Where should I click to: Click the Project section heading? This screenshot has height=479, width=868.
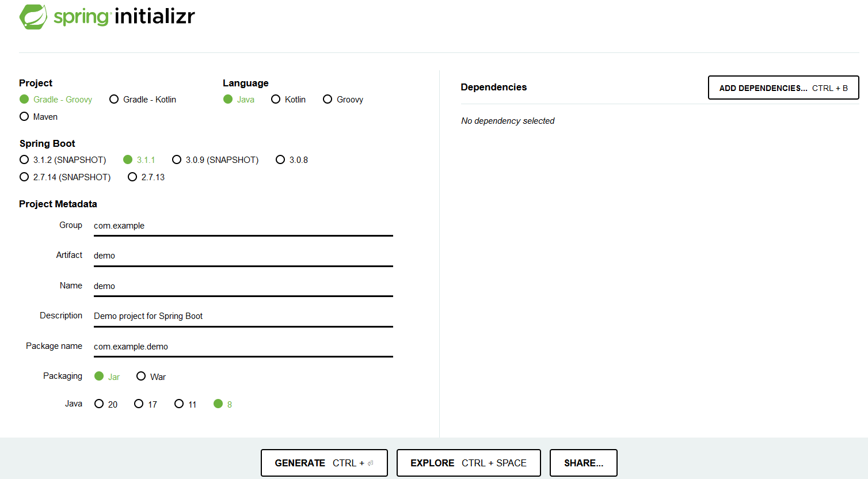(36, 83)
